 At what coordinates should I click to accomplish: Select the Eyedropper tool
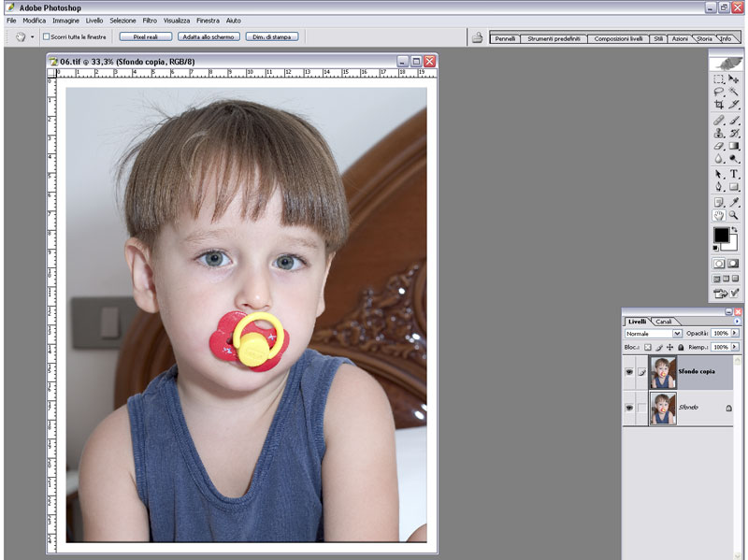[x=734, y=202]
